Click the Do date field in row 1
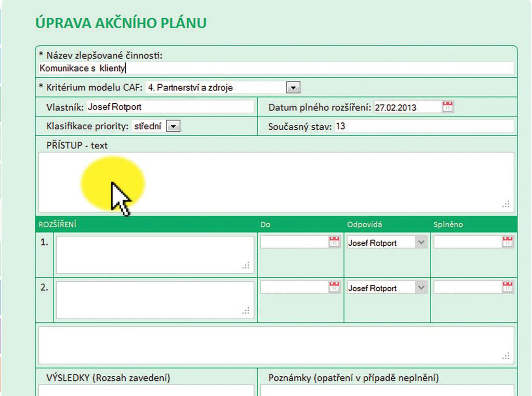The image size is (532, 396). (x=294, y=242)
